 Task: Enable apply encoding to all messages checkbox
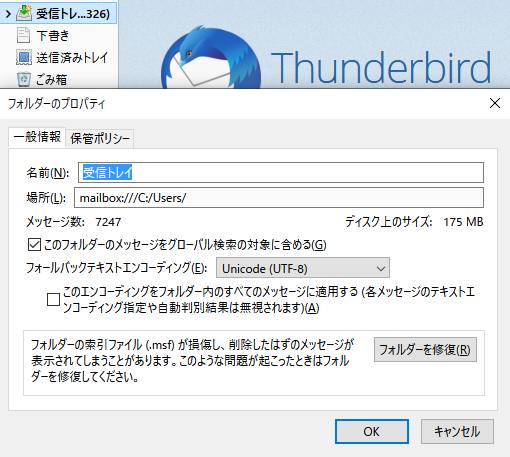click(x=53, y=299)
